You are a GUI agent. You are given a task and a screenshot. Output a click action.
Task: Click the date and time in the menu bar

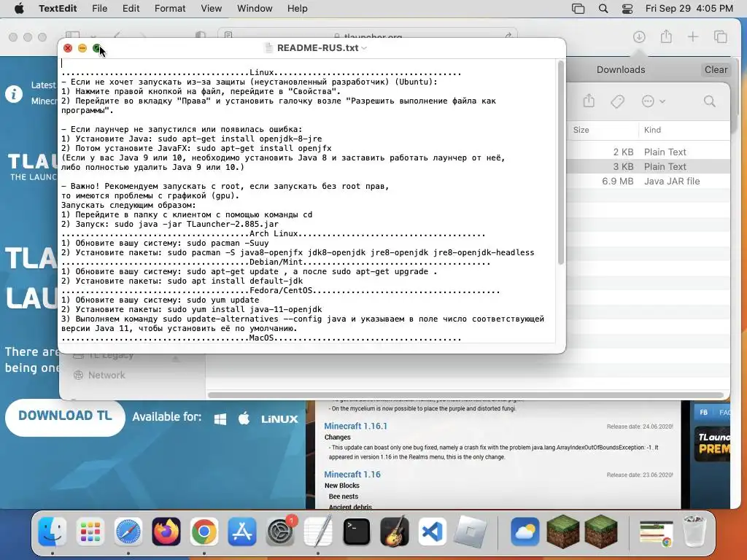click(x=689, y=9)
